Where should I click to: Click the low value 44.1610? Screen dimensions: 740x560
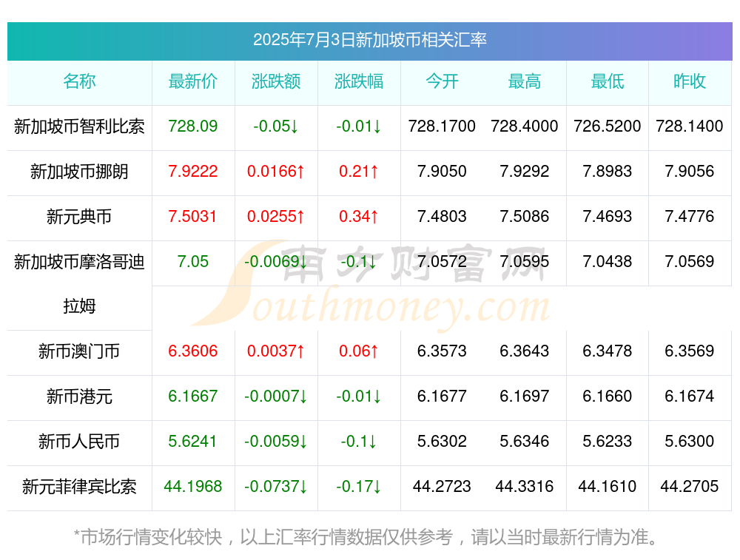(x=608, y=487)
